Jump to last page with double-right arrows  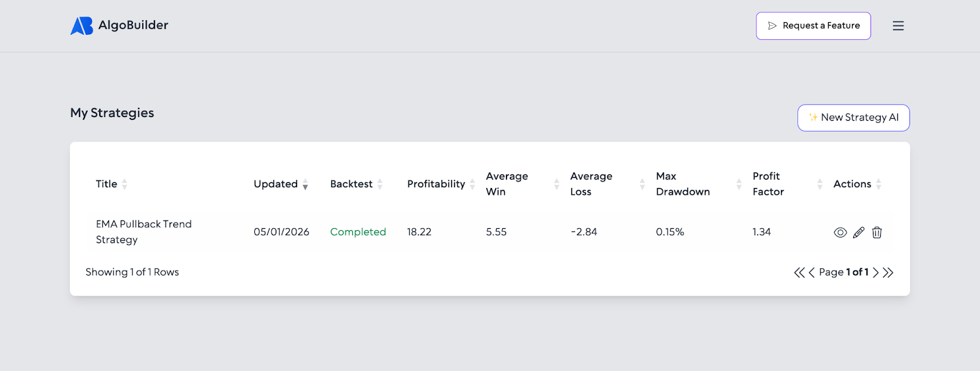click(888, 272)
